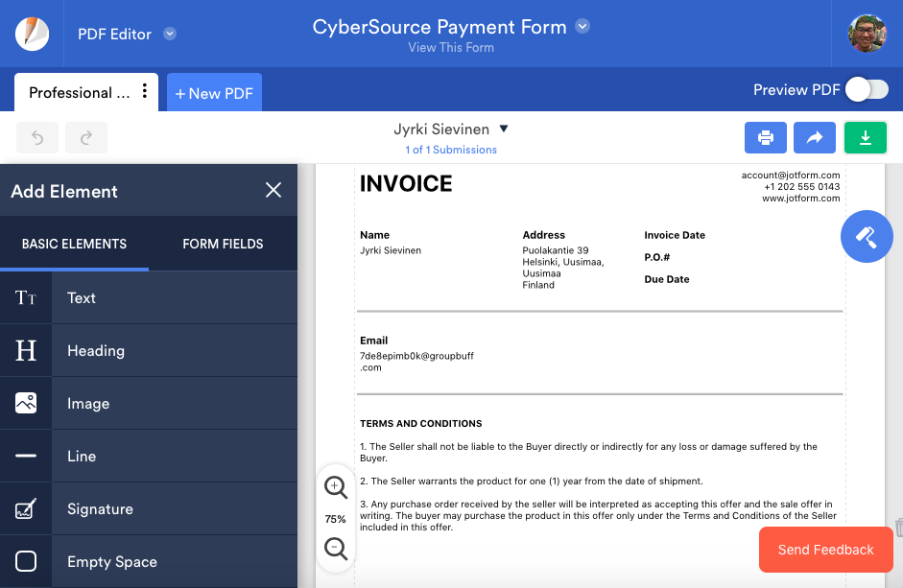The width and height of the screenshot is (903, 588).
Task: Zoom out of the PDF page
Action: pos(336,549)
